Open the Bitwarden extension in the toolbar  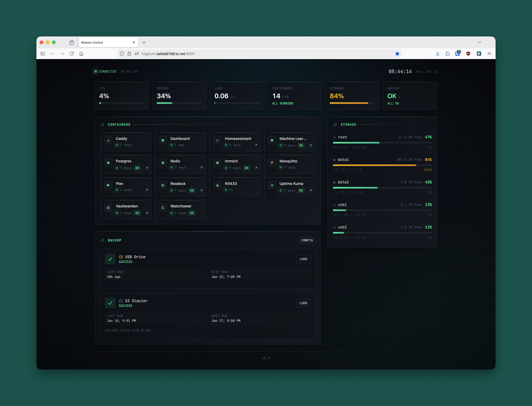click(x=458, y=53)
